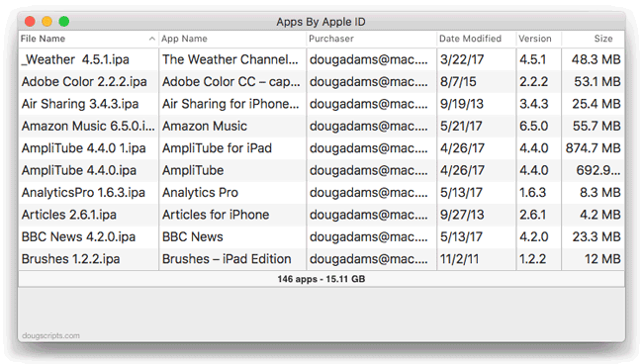Click Air Sharing for iPhone app name

click(230, 104)
